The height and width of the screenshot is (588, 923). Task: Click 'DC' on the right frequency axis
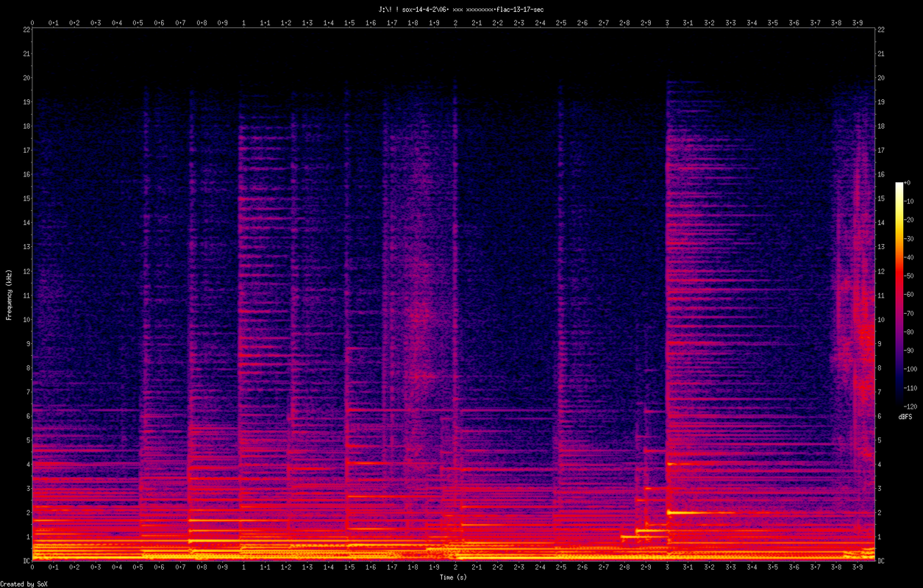coord(882,561)
